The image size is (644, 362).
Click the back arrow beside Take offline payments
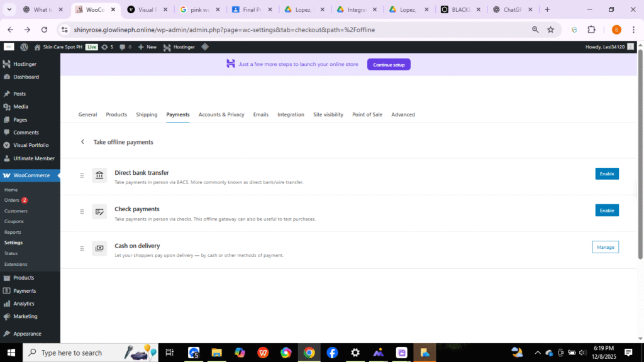[x=82, y=142]
